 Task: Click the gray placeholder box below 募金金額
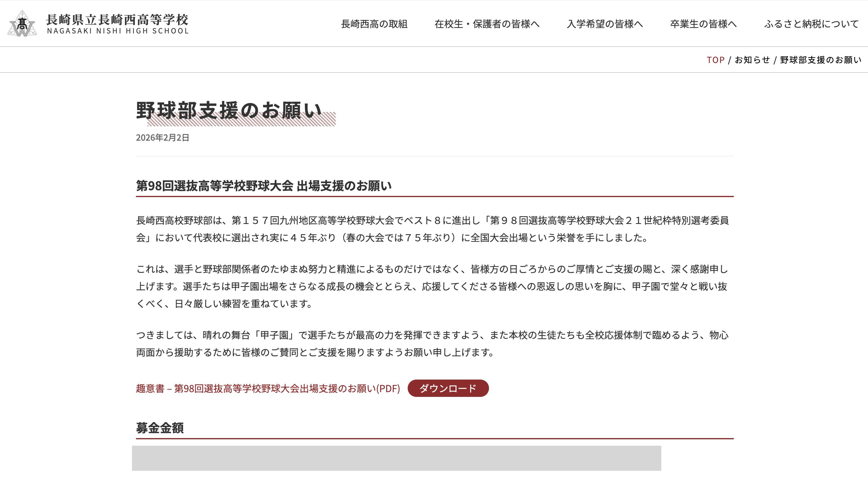point(396,458)
